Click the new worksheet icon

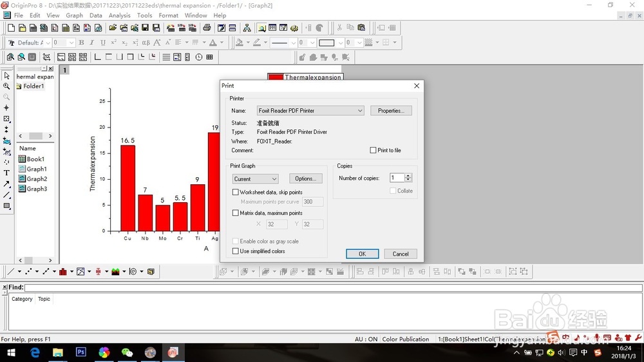(x=33, y=28)
